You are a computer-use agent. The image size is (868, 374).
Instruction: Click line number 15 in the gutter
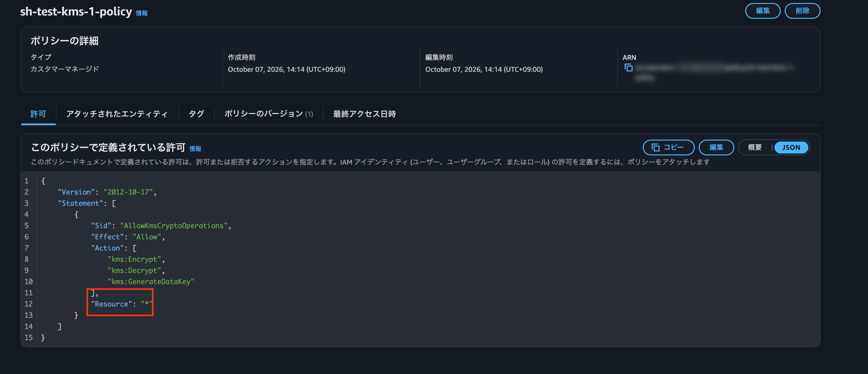(x=29, y=337)
